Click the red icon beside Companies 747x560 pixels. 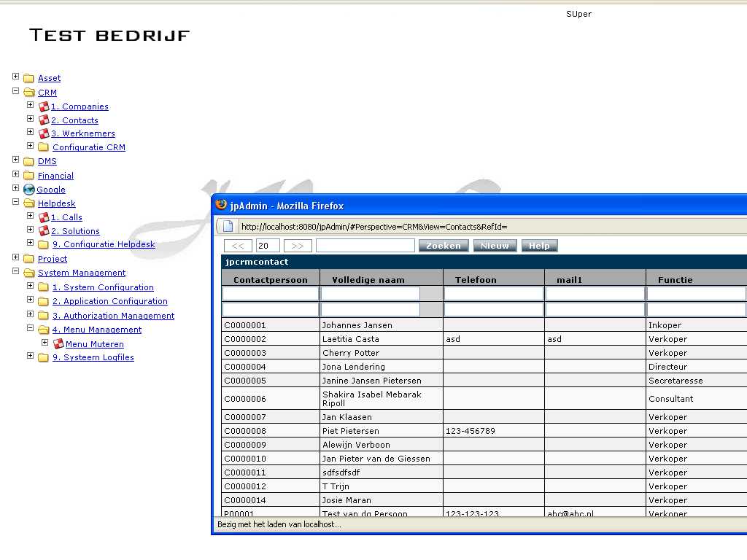[x=44, y=106]
